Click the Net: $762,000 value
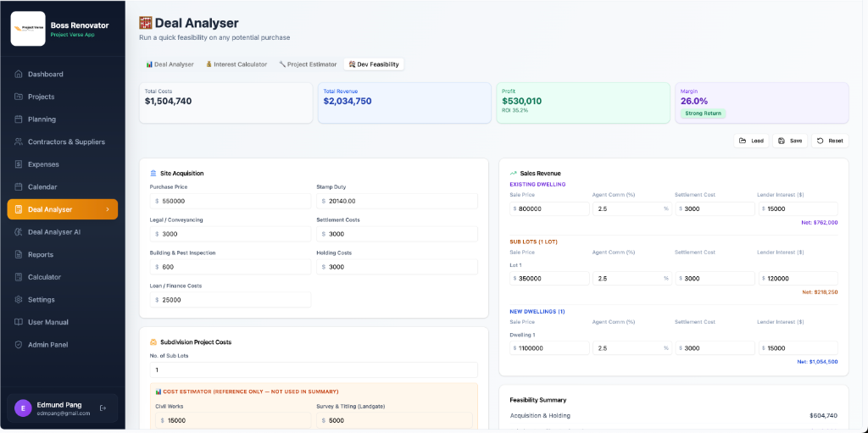 [820, 222]
